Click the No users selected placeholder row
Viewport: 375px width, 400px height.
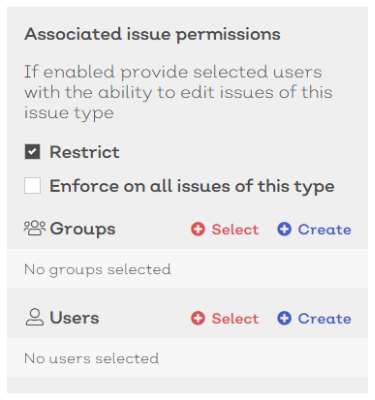click(187, 358)
